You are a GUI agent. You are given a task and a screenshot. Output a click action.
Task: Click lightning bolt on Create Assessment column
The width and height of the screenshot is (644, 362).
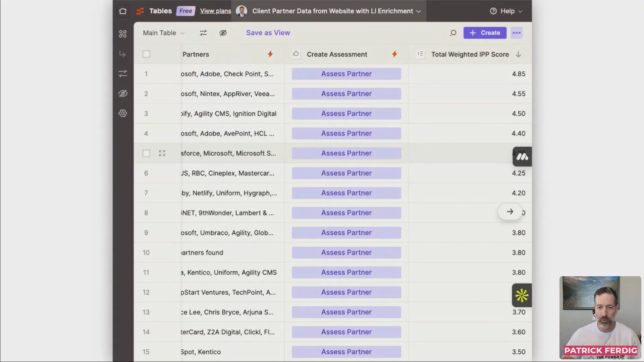[x=394, y=54]
